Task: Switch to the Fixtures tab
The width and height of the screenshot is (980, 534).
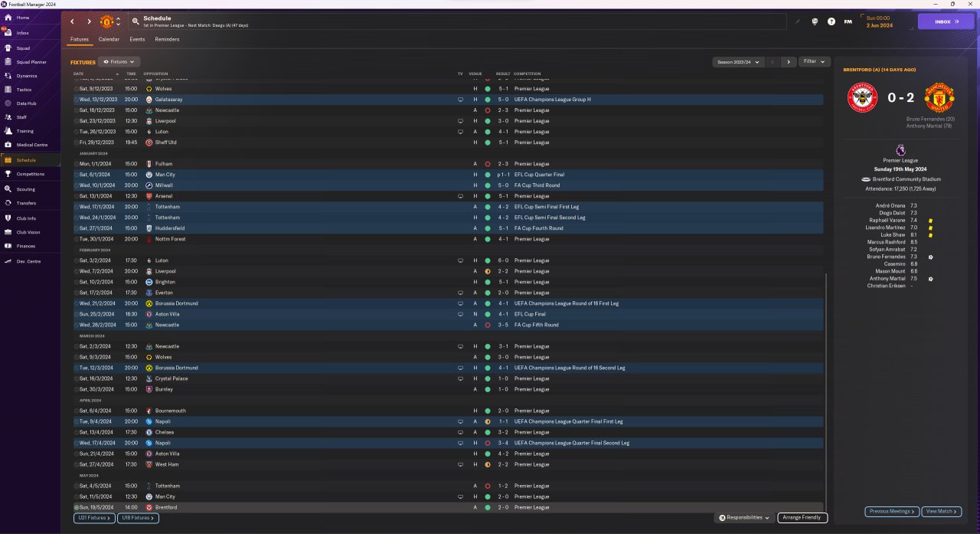Action: click(x=80, y=39)
